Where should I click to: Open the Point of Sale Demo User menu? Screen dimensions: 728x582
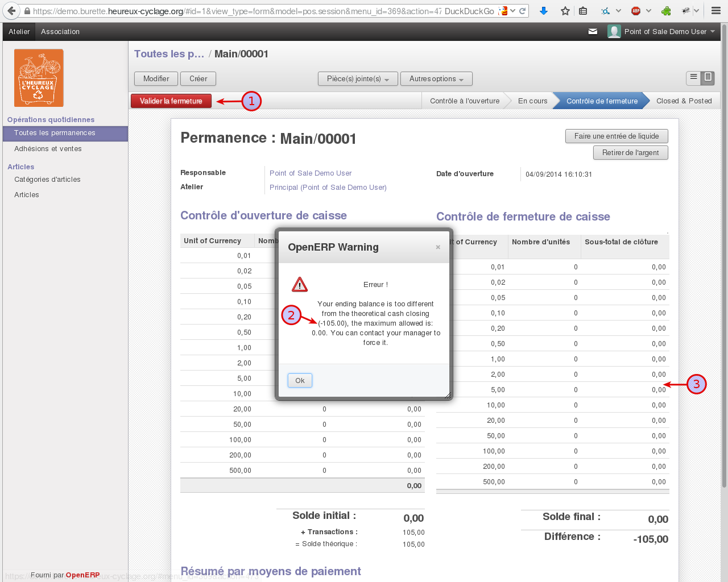pyautogui.click(x=669, y=32)
